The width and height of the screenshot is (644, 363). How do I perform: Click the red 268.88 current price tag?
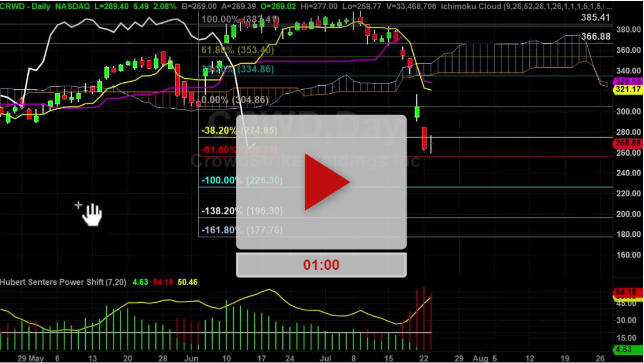628,143
